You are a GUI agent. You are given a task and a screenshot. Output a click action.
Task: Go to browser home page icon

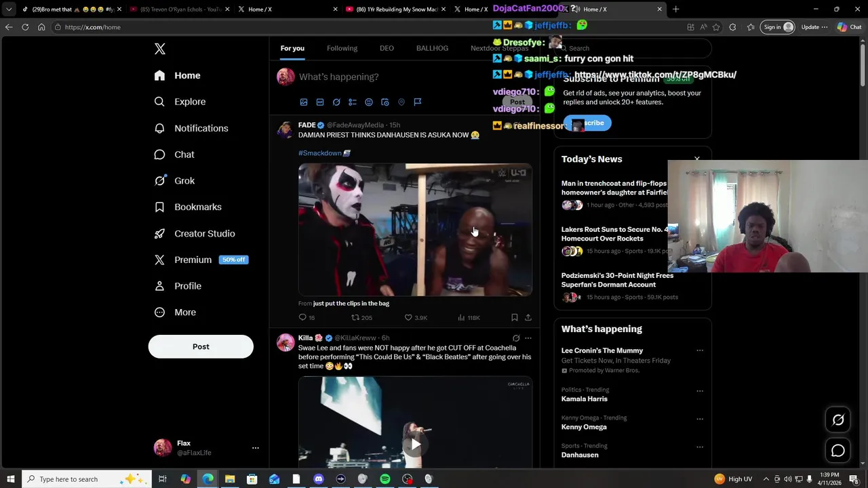coord(41,27)
